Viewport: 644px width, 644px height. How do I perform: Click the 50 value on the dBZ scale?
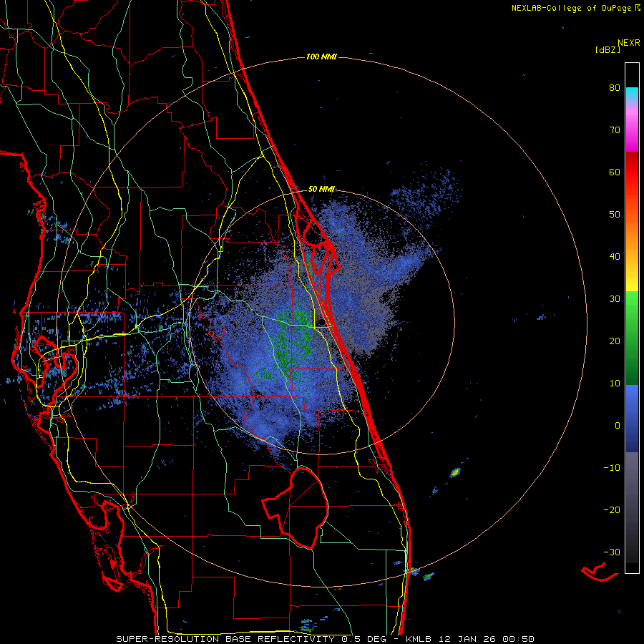click(x=615, y=215)
